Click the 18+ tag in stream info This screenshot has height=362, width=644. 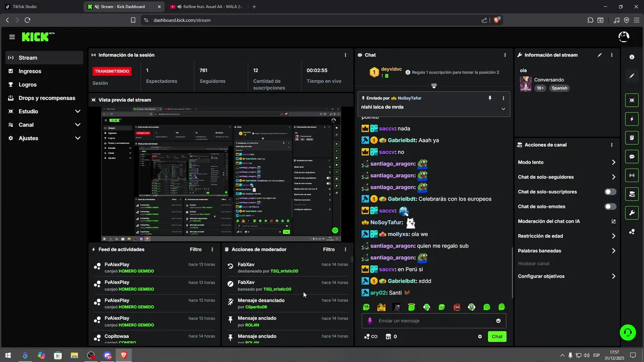pyautogui.click(x=540, y=88)
